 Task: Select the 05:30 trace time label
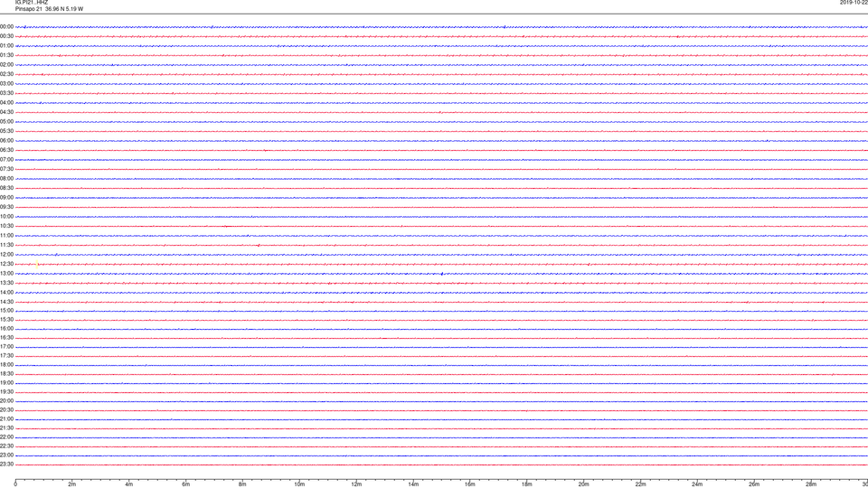tap(6, 131)
